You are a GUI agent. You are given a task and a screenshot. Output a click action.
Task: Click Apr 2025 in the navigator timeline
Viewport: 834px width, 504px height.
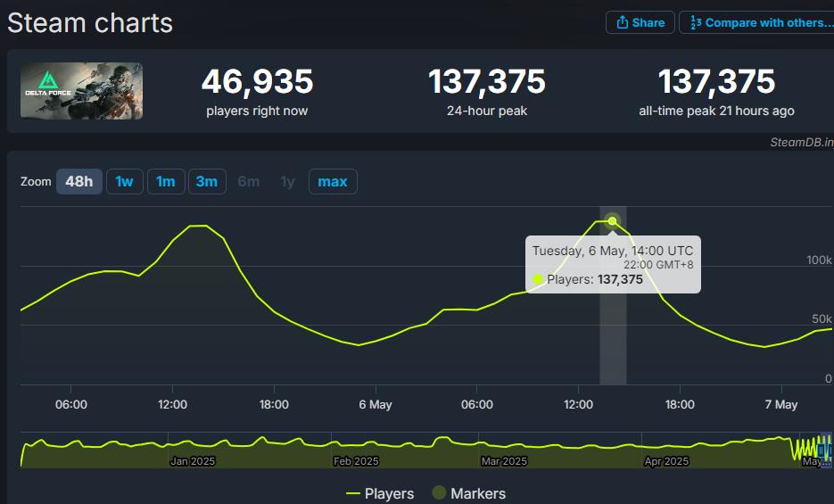point(666,461)
